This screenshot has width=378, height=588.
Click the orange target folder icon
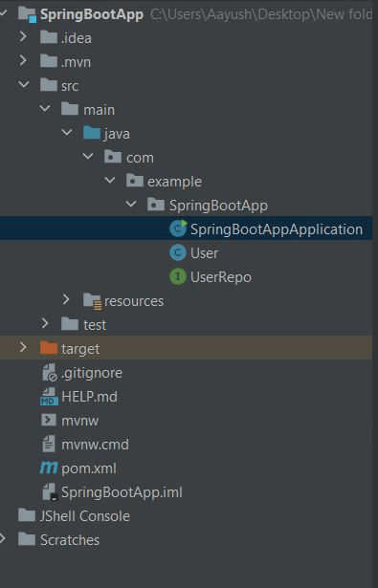(x=49, y=348)
